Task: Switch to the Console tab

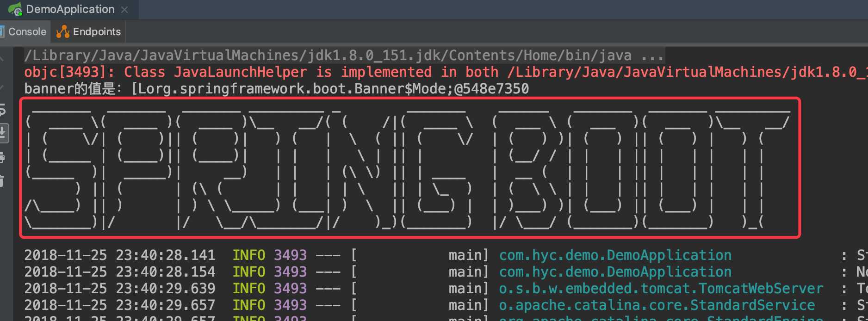Action: pyautogui.click(x=24, y=31)
